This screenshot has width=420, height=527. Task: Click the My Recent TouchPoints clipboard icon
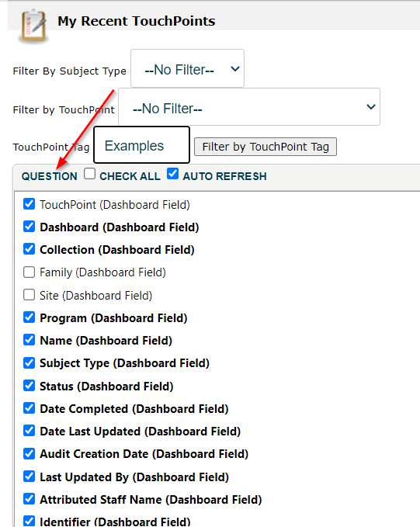click(x=33, y=27)
